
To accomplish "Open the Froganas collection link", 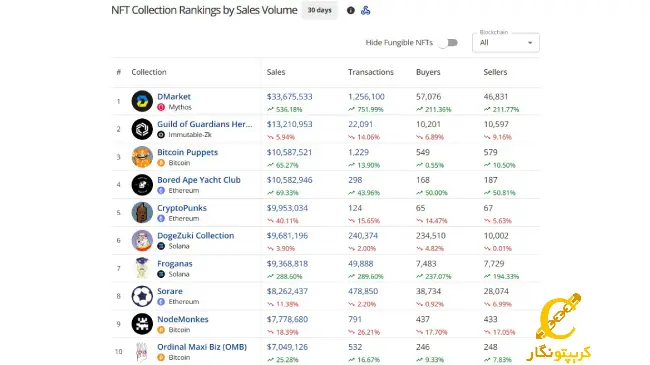I will tap(175, 264).
